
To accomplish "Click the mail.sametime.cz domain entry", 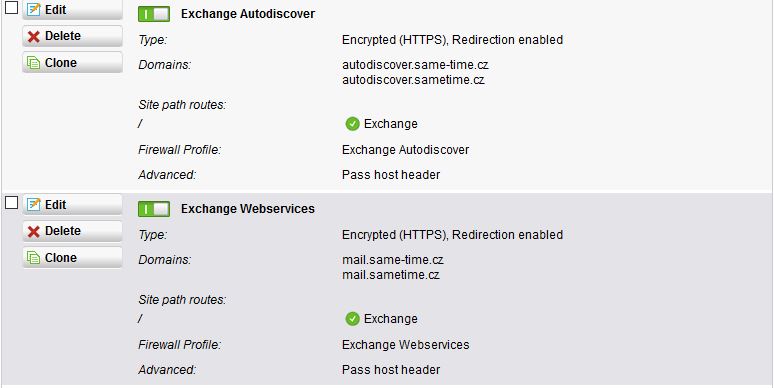I will 391,274.
